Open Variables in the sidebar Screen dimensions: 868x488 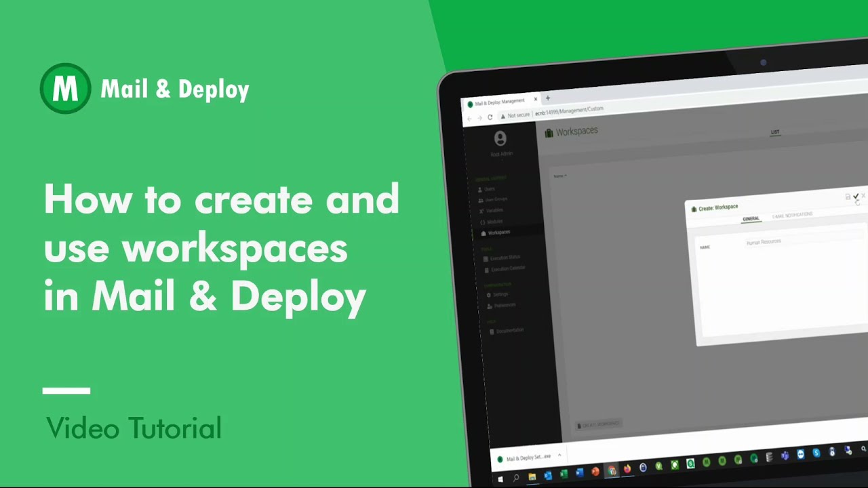click(x=491, y=211)
